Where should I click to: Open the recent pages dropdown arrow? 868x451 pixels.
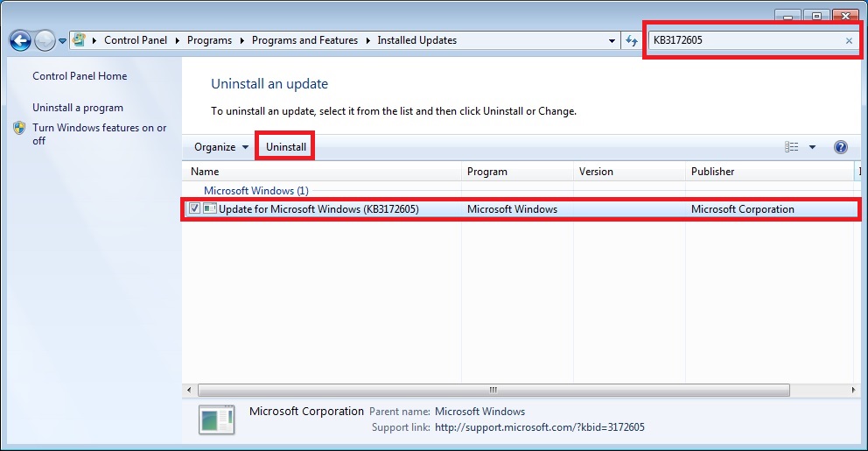point(62,41)
